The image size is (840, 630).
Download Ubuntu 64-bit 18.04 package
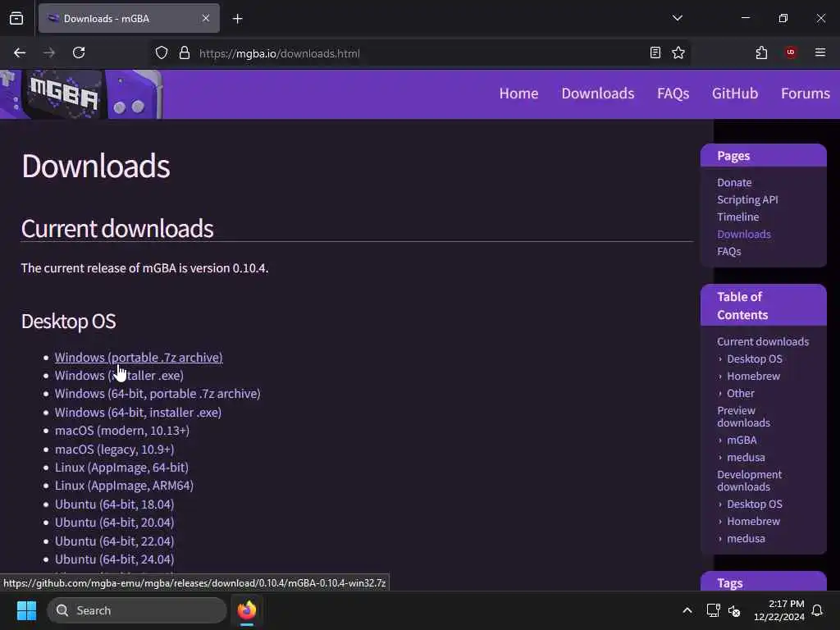coord(114,504)
